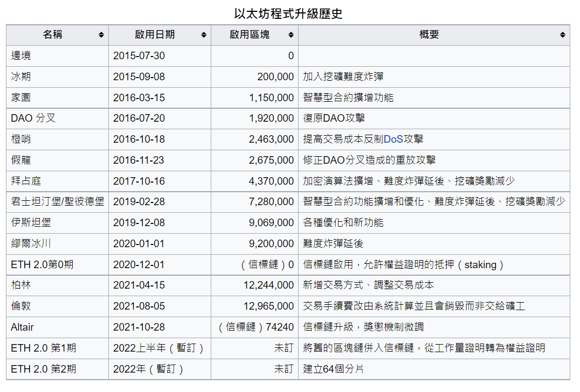Click block number 4,370,000
Image resolution: width=580 pixels, height=392 pixels.
pyautogui.click(x=272, y=181)
